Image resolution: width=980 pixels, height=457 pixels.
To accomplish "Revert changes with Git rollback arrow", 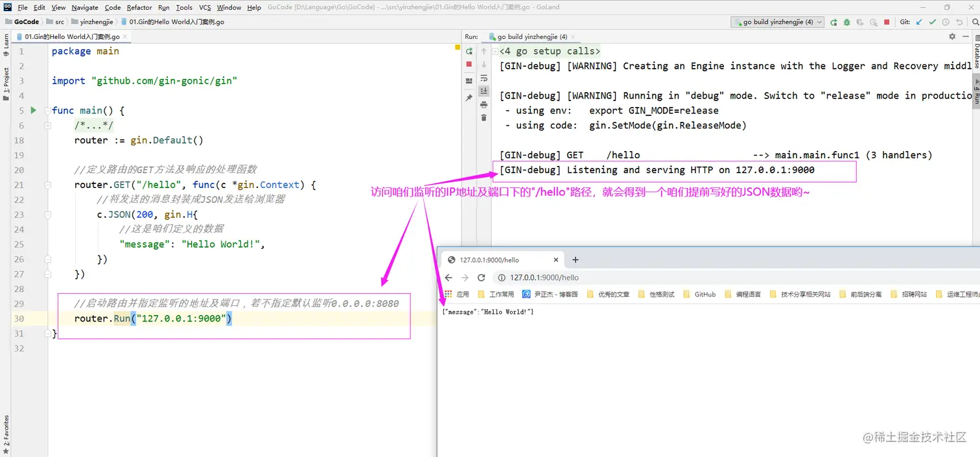I will [x=959, y=22].
